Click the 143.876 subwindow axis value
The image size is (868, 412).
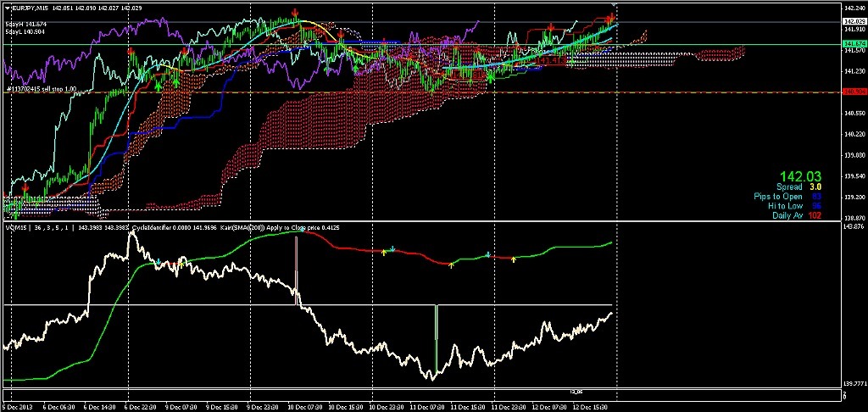(852, 226)
